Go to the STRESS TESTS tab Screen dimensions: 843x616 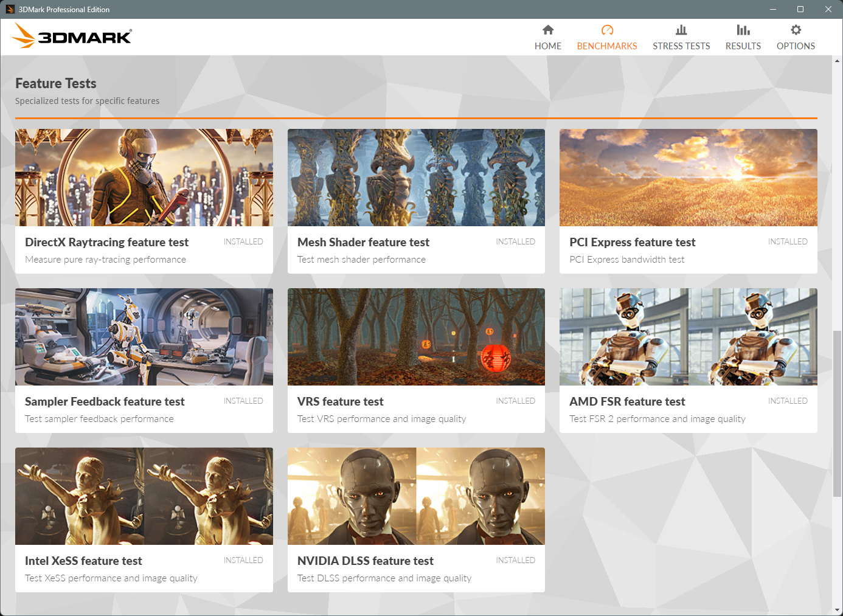[681, 37]
